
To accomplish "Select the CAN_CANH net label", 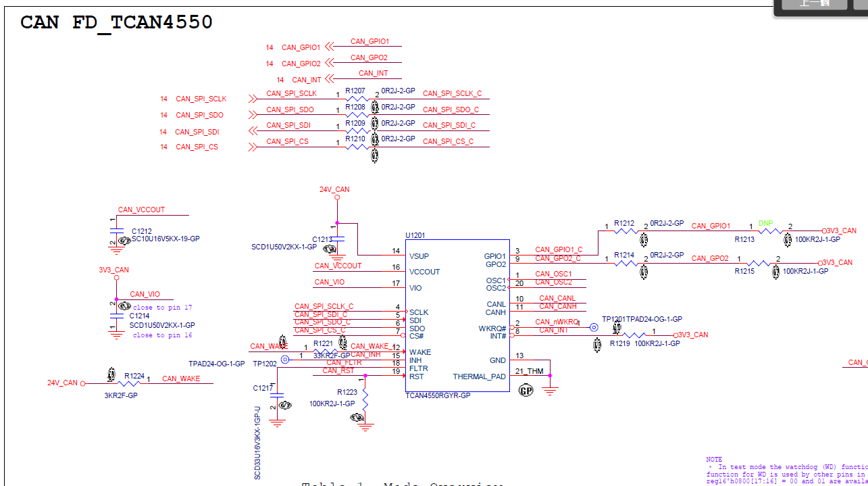I will pos(558,306).
